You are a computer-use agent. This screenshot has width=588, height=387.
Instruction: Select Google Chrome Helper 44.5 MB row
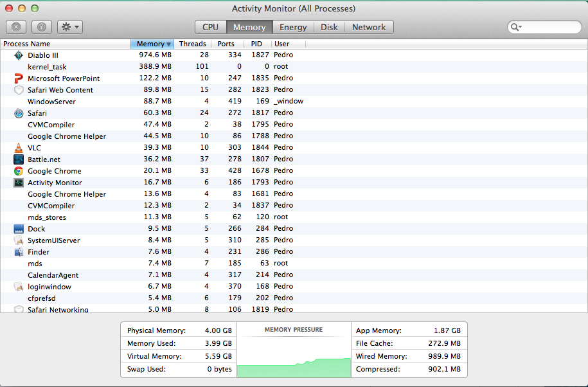tap(294, 136)
